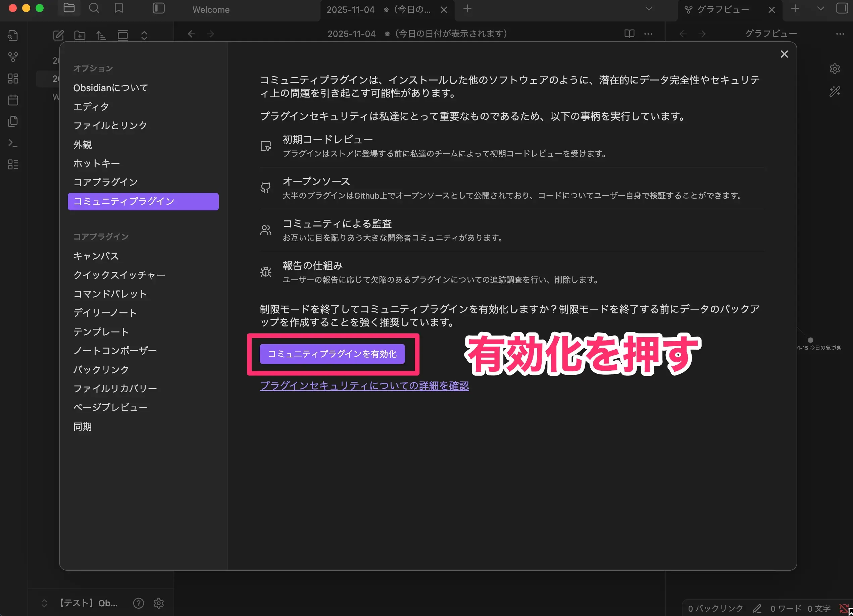The height and width of the screenshot is (616, 853).
Task: Open 同期 plugin settings
Action: 143,427
